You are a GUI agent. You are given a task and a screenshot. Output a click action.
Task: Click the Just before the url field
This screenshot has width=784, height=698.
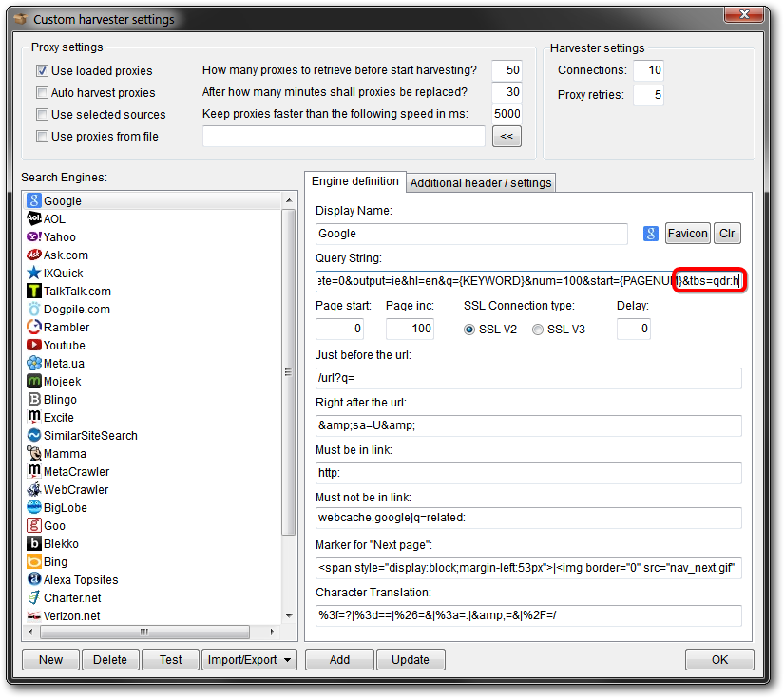click(x=528, y=378)
